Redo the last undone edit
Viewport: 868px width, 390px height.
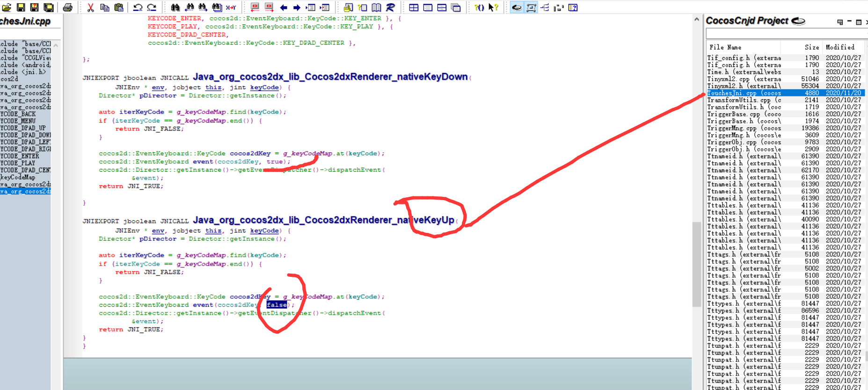(152, 7)
